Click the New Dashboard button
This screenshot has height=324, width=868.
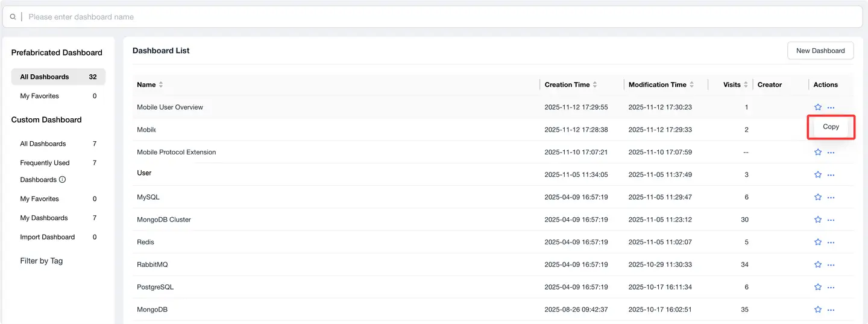(820, 51)
